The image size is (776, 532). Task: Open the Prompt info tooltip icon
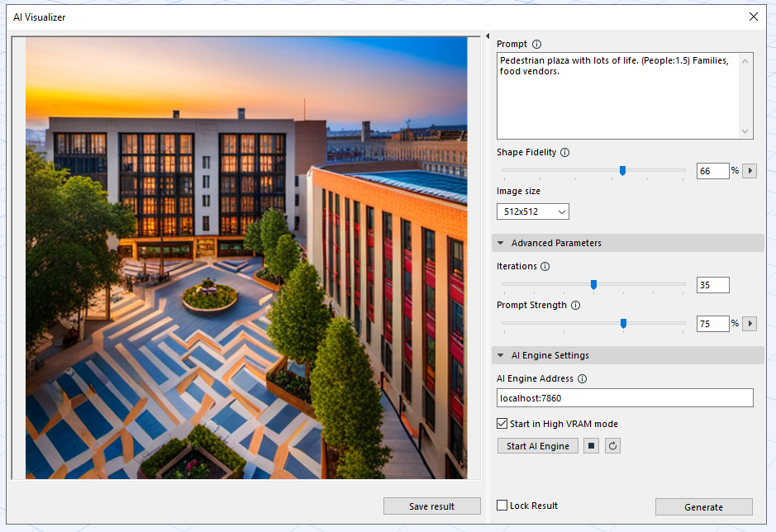click(x=536, y=44)
